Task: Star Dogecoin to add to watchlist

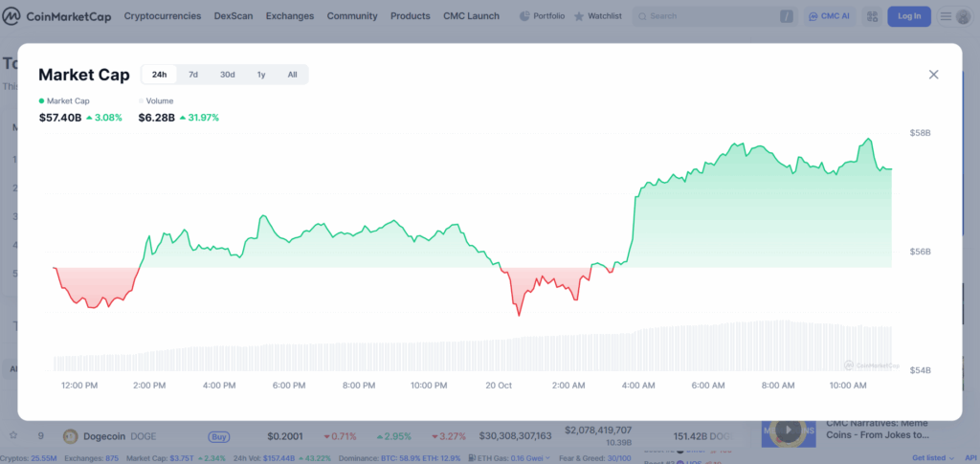Action: (12, 434)
